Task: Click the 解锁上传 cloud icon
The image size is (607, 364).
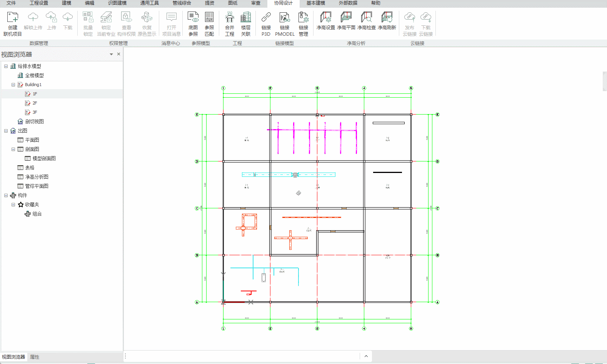Action: pos(33,17)
